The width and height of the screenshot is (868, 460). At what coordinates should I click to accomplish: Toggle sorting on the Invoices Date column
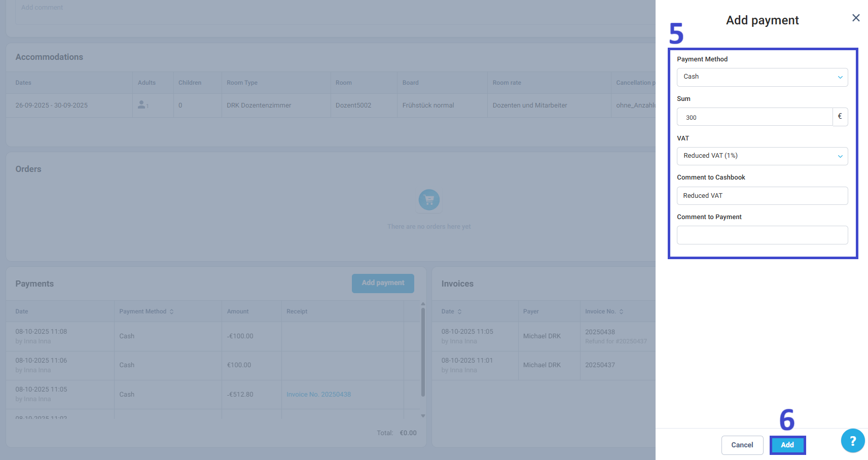(x=459, y=311)
